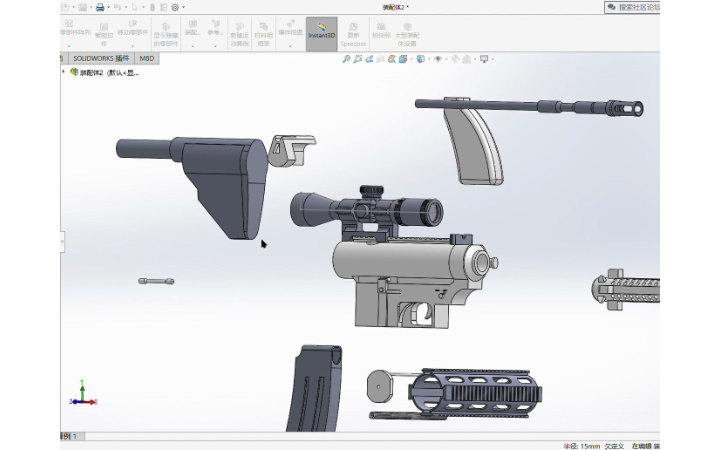Open dropdown arrow under 爆炸视图
The height and width of the screenshot is (450, 720).
[x=290, y=46]
